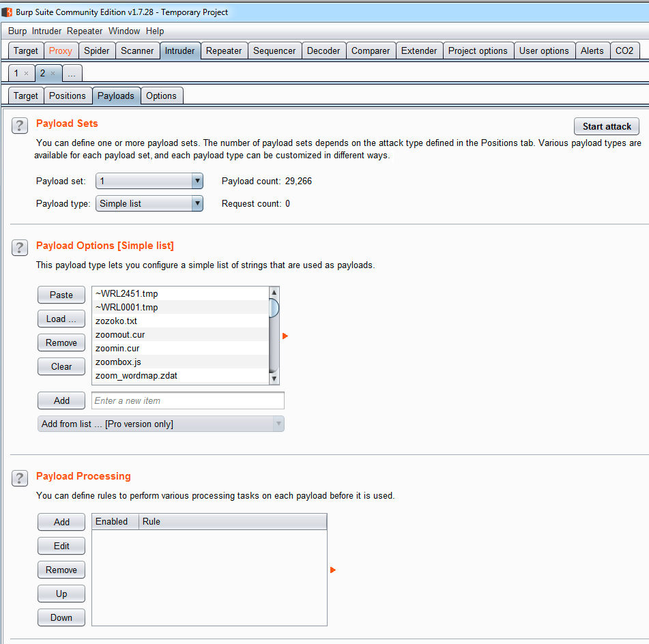Image resolution: width=649 pixels, height=644 pixels.
Task: Open help for Payload Sets section
Action: (20, 126)
